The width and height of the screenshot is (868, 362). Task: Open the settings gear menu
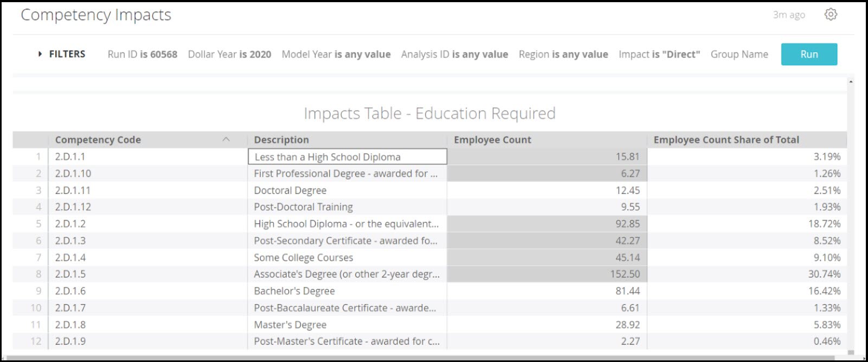click(x=831, y=15)
